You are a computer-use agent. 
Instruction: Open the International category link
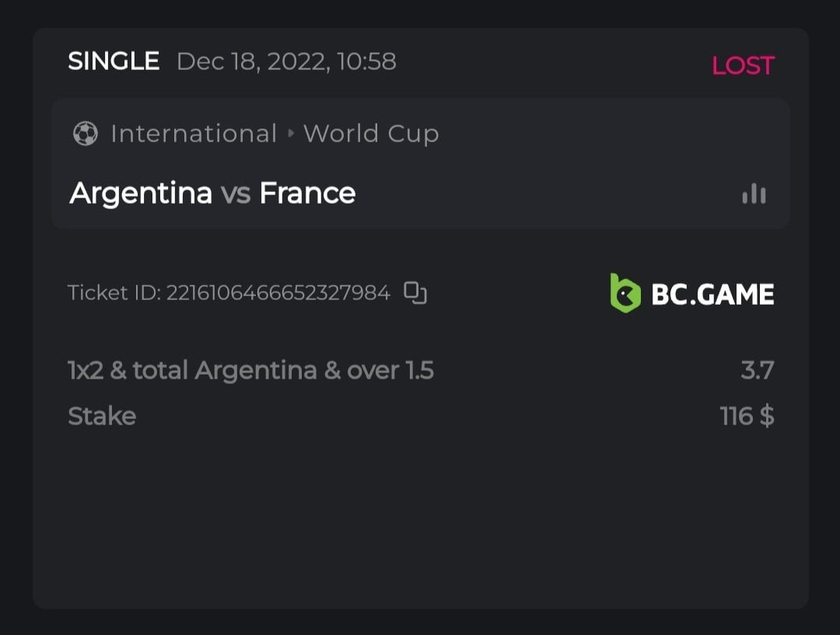[194, 134]
